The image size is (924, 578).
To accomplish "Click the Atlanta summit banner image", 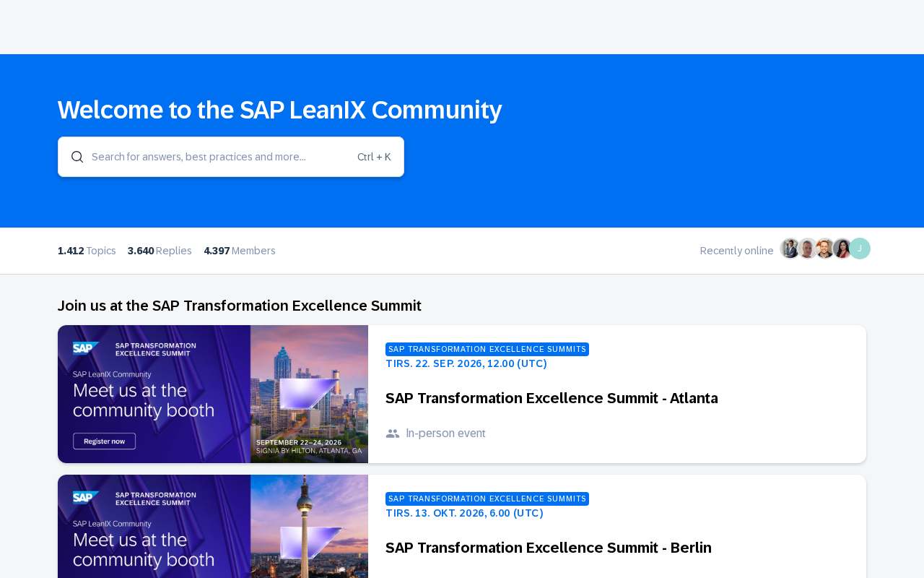I will pos(213,394).
